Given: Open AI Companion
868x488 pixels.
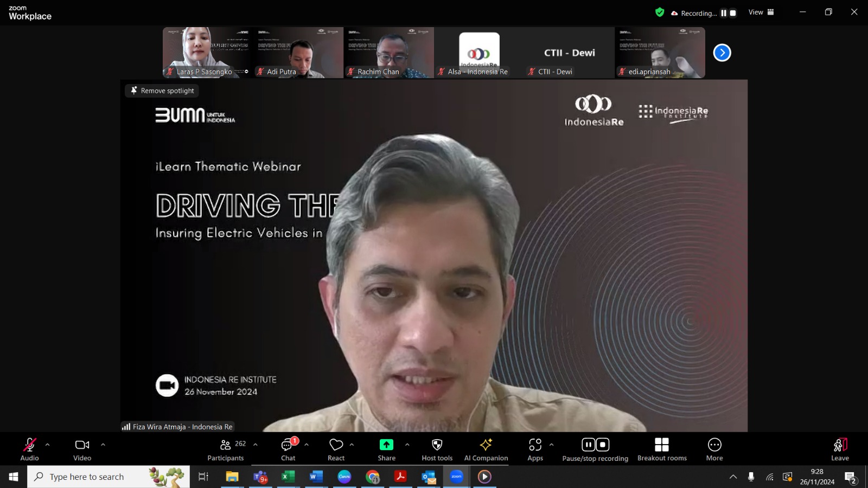Looking at the screenshot, I should [486, 450].
